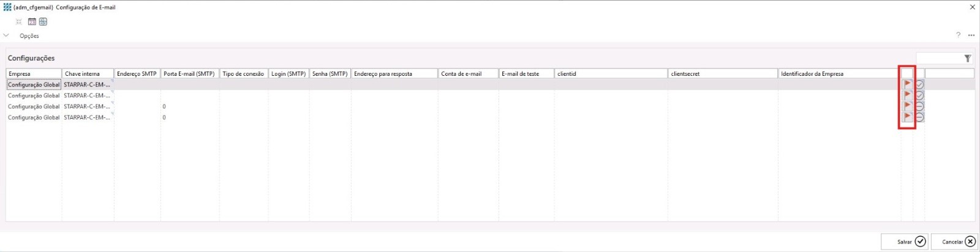980x252 pixels.
Task: Open the calendar toolbar icon
Action: click(x=32, y=21)
